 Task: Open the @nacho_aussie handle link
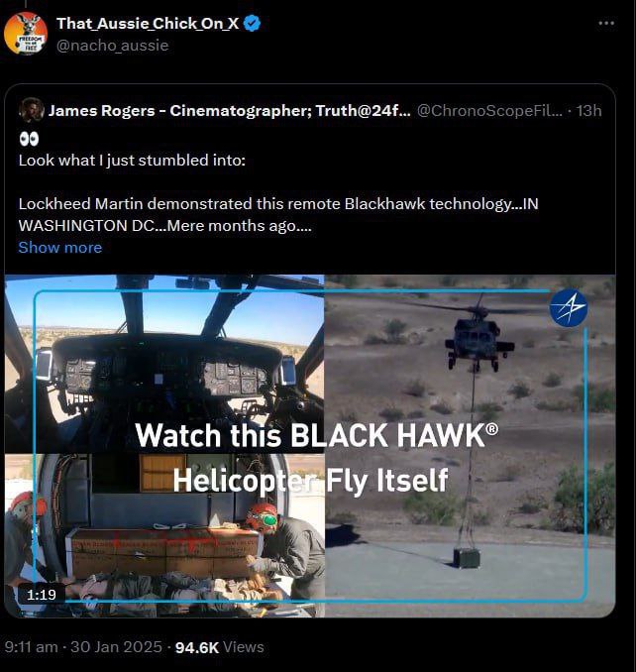pos(112,46)
